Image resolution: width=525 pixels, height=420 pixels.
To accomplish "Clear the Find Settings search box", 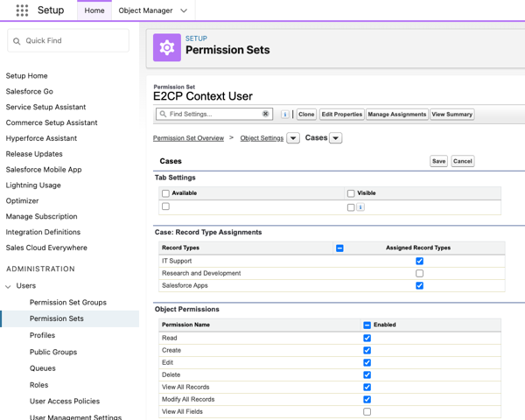I will [265, 114].
